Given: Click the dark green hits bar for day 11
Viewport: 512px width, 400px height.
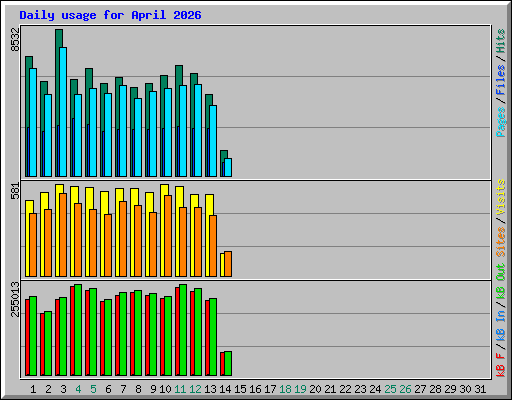Looking at the screenshot, I should click(x=179, y=75).
